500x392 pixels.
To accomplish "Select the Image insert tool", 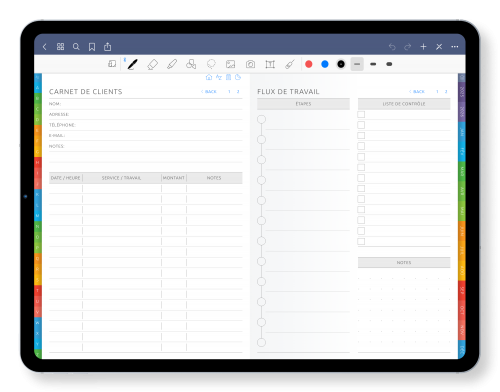I will pyautogui.click(x=230, y=64).
